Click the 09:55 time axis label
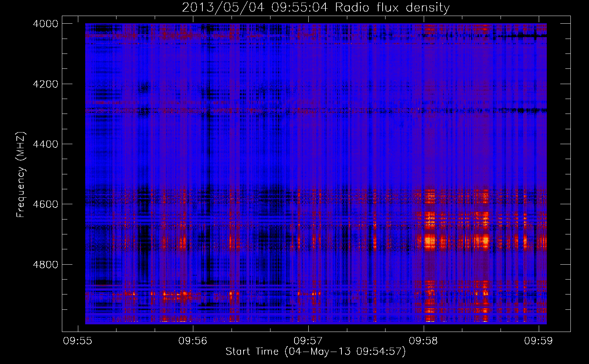 [x=78, y=341]
